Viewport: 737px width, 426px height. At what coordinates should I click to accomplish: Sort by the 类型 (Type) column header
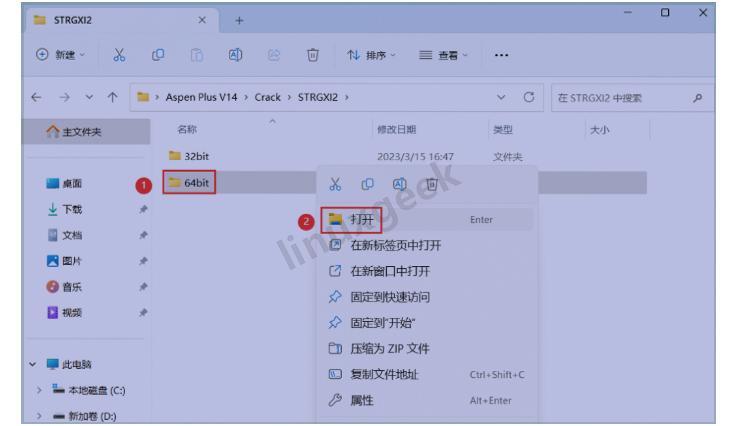(502, 129)
